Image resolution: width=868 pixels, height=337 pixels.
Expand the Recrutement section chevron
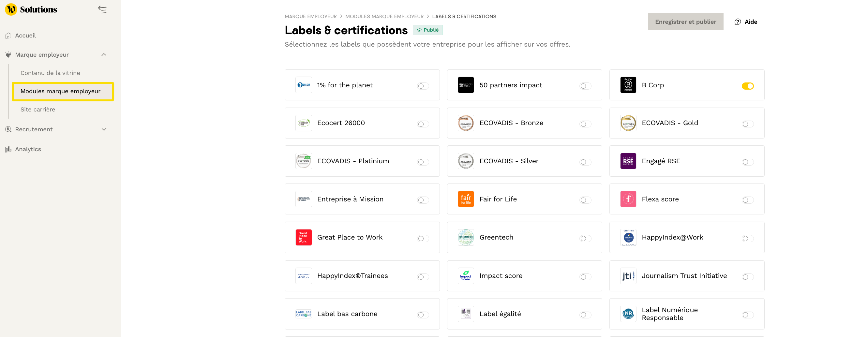(x=104, y=129)
